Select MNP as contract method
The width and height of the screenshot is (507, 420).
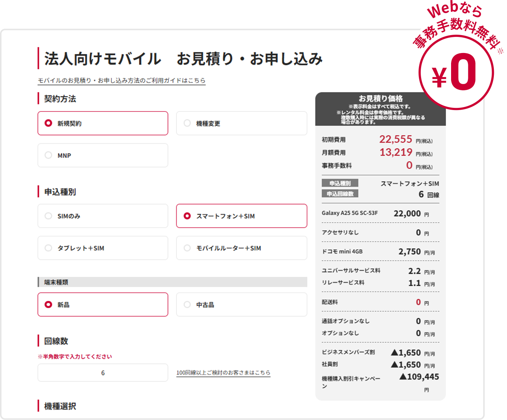pyautogui.click(x=103, y=155)
